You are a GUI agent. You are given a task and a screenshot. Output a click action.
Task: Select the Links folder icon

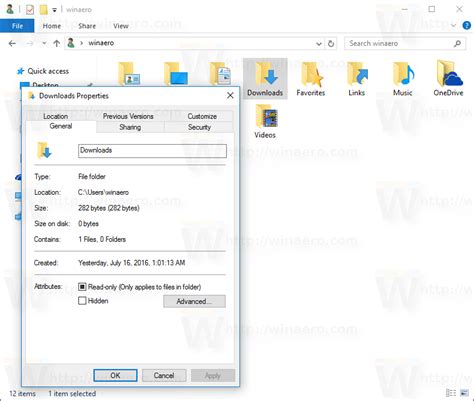coord(357,79)
